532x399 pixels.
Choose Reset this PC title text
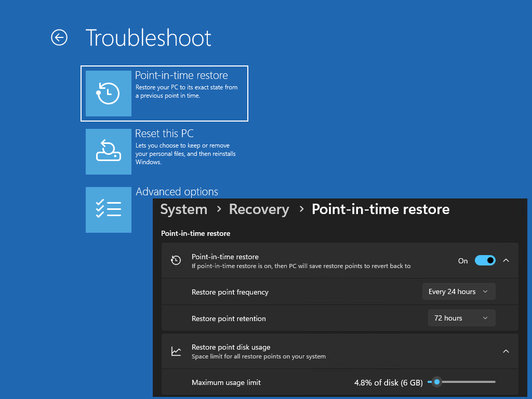click(x=164, y=134)
